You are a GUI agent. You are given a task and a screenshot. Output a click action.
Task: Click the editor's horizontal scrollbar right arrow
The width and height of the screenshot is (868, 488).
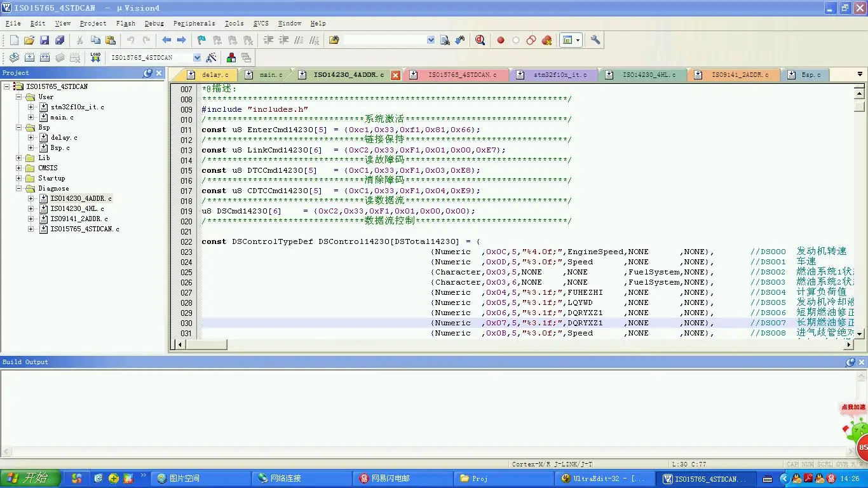pos(848,344)
